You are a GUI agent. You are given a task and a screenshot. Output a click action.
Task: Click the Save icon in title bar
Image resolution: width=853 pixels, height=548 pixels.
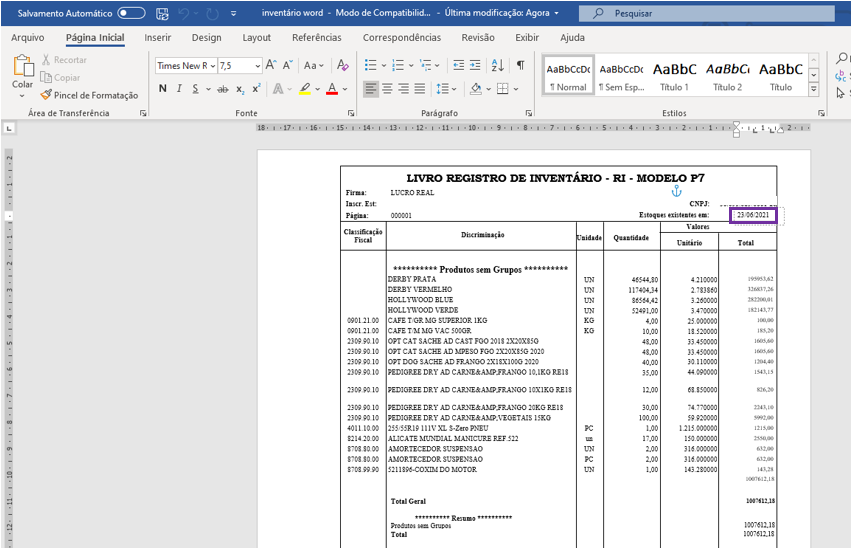click(162, 14)
